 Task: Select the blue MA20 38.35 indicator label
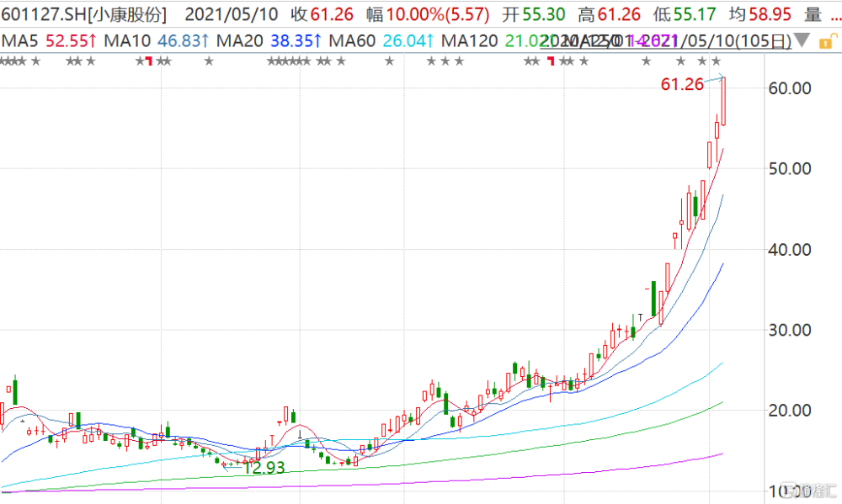[269, 40]
